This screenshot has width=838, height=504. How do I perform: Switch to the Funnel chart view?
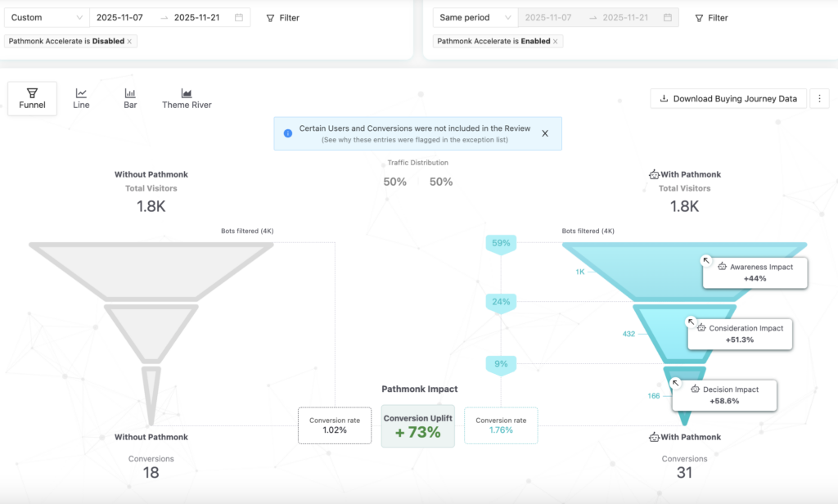pyautogui.click(x=32, y=98)
